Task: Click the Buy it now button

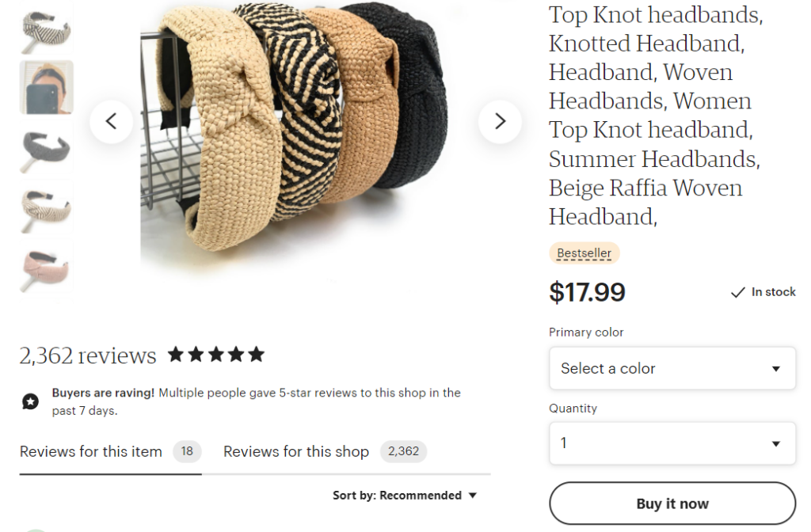Action: pos(672,503)
